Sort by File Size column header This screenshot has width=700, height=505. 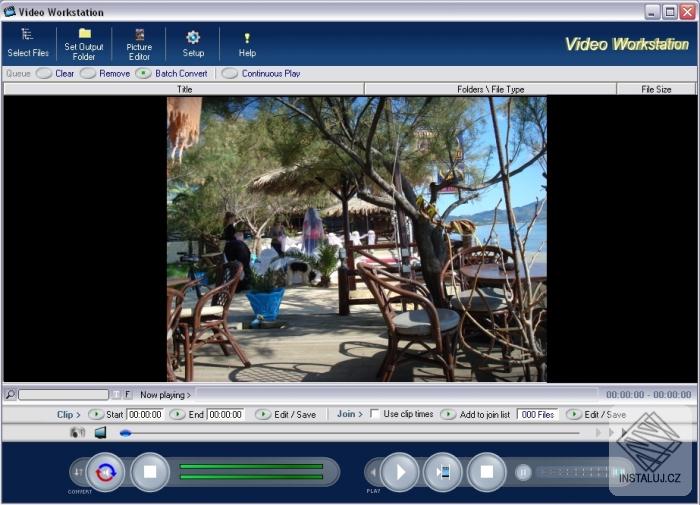(x=656, y=89)
